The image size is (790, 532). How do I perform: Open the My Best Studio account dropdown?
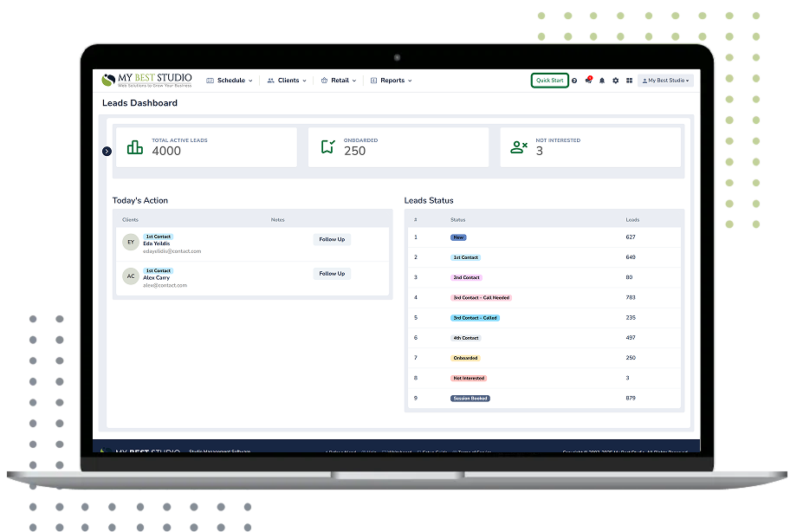point(665,81)
